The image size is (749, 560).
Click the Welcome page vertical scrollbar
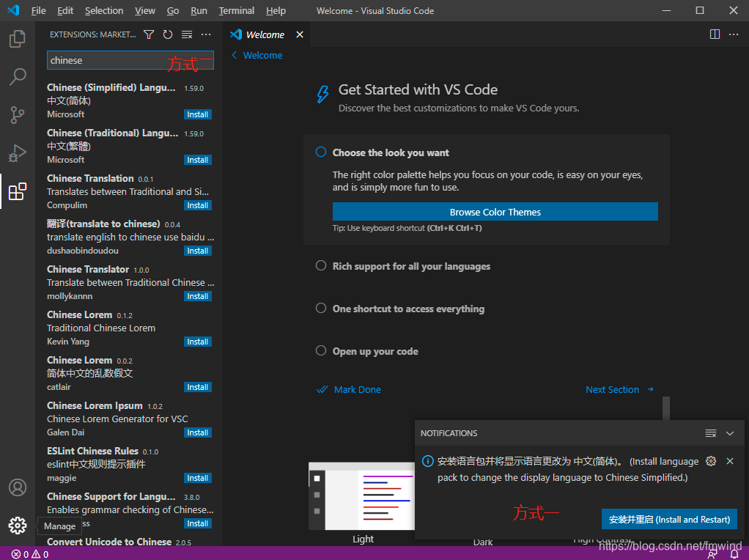tap(666, 408)
